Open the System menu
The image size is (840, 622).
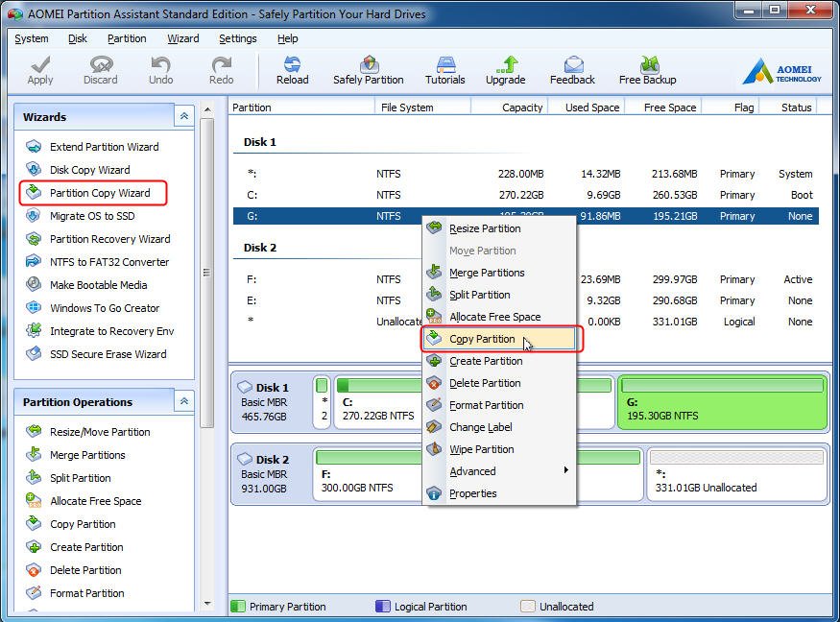(32, 38)
